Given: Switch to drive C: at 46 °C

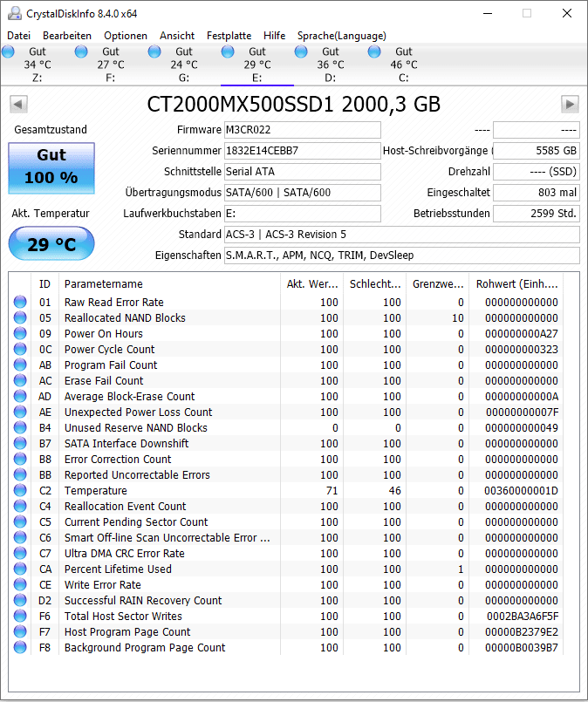Looking at the screenshot, I should [404, 65].
